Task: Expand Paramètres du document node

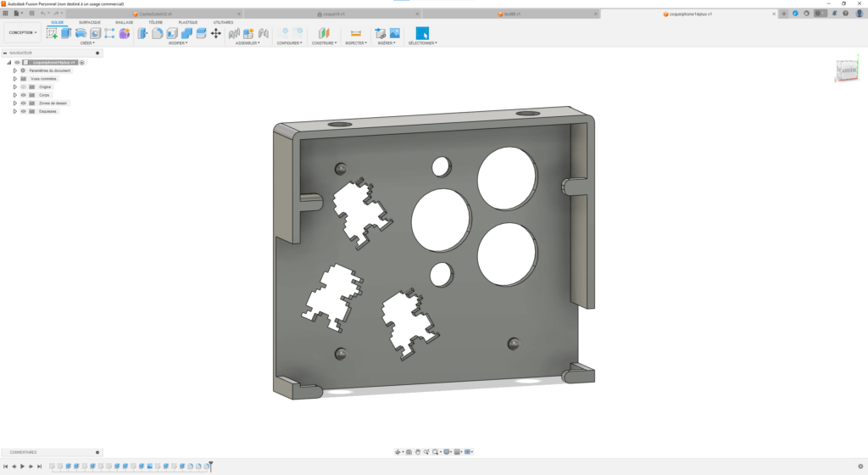Action: point(15,71)
